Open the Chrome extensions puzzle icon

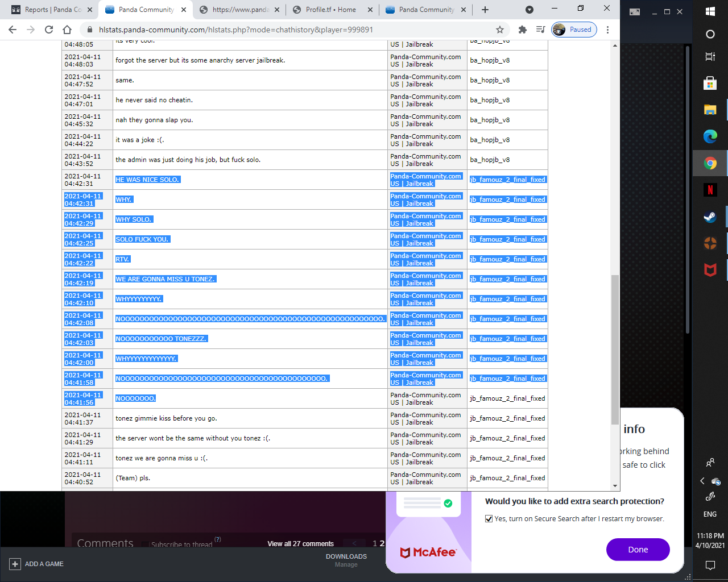(522, 30)
